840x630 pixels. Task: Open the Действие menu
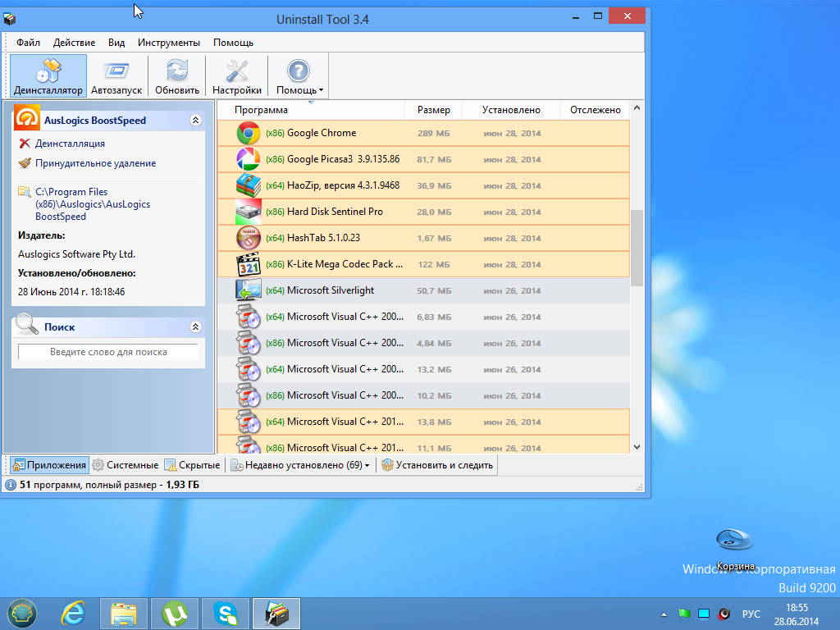(x=74, y=43)
